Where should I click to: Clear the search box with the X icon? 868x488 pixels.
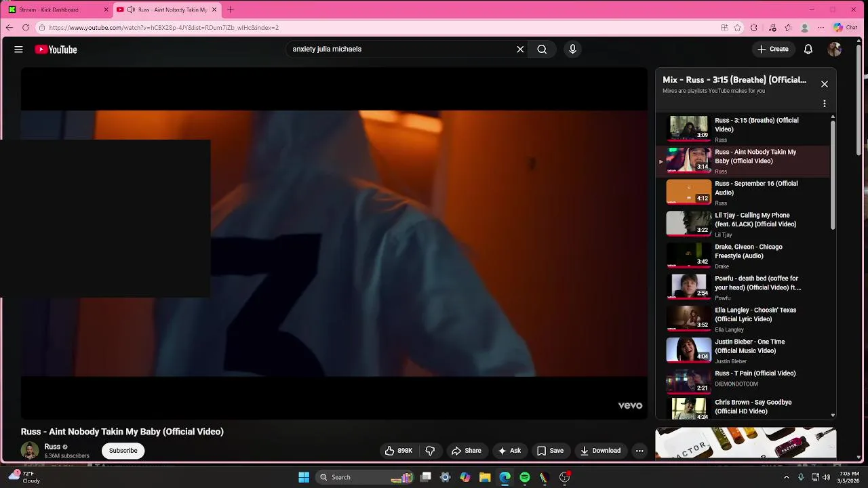(520, 49)
